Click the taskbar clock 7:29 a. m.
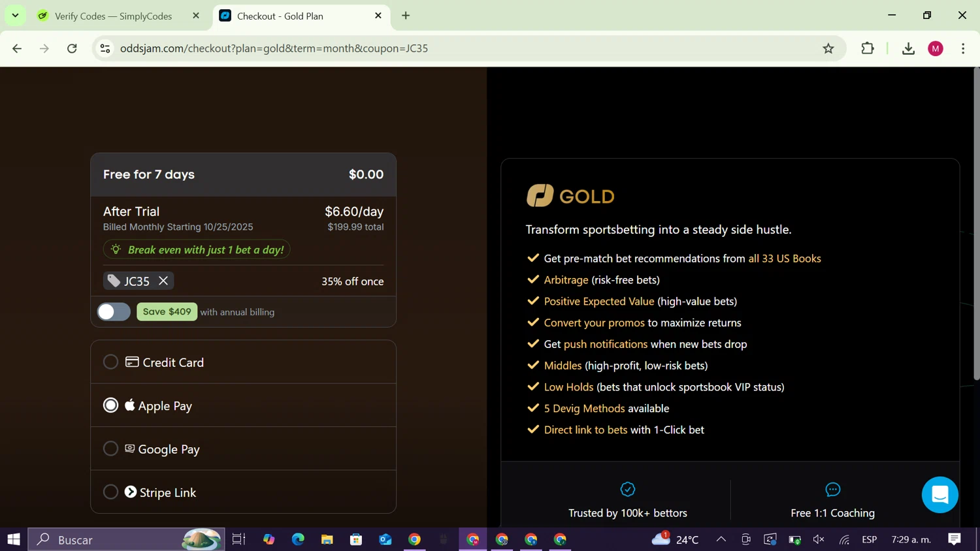Screen dimensions: 980x551 (911, 539)
